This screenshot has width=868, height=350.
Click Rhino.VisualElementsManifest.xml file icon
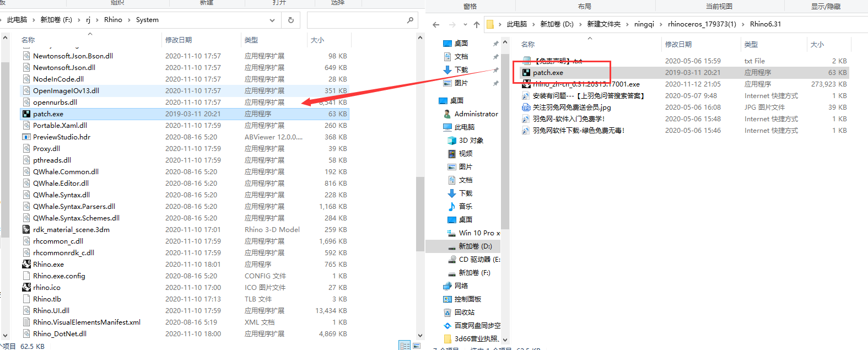(x=26, y=322)
